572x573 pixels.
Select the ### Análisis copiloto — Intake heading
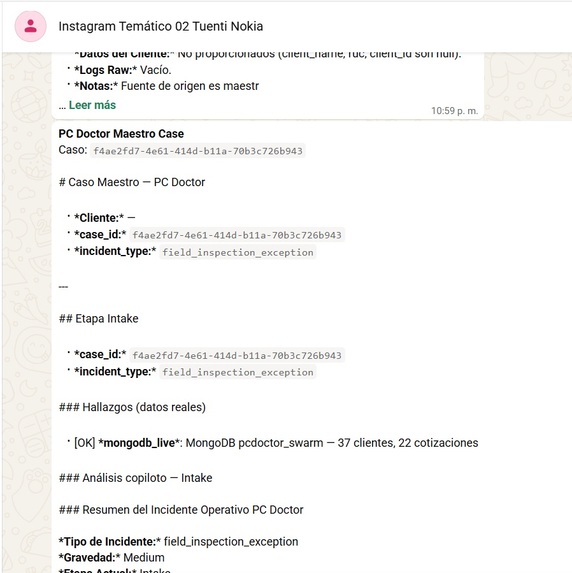[135, 478]
